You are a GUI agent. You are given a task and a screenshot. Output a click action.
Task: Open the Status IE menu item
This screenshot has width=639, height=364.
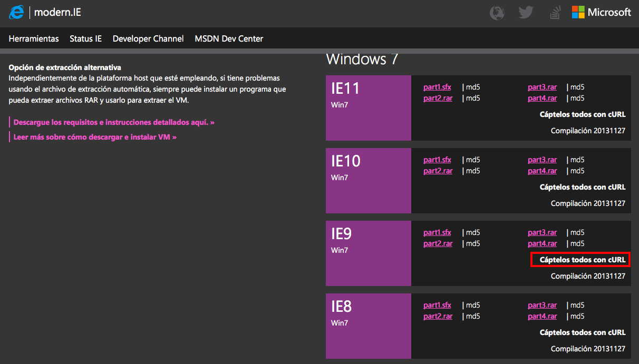pyautogui.click(x=85, y=38)
